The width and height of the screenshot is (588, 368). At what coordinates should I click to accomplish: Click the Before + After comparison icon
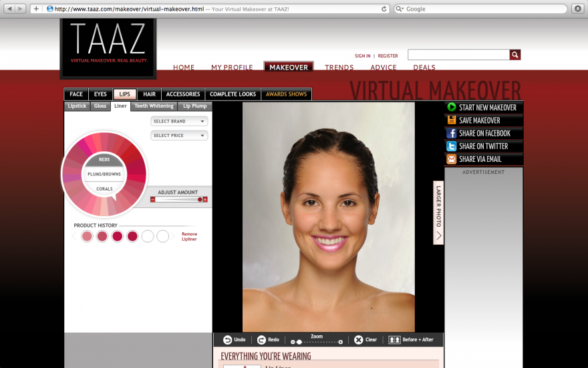[x=394, y=340]
